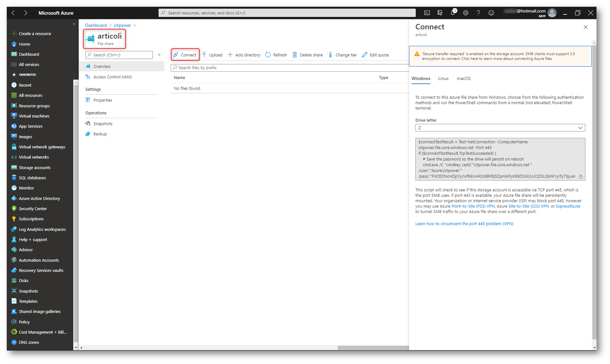Click Upload in the toolbar
Viewport: 610px width, 364px height.
212,55
